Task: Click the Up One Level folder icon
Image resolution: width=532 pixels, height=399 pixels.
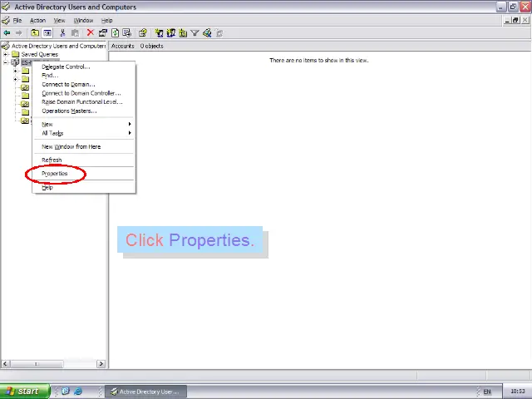Action: click(34, 33)
